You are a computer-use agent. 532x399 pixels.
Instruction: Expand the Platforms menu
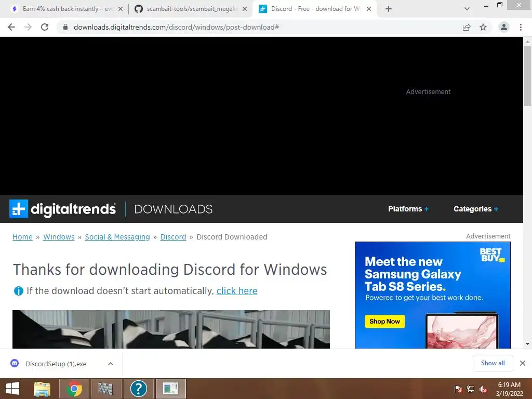pyautogui.click(x=408, y=209)
